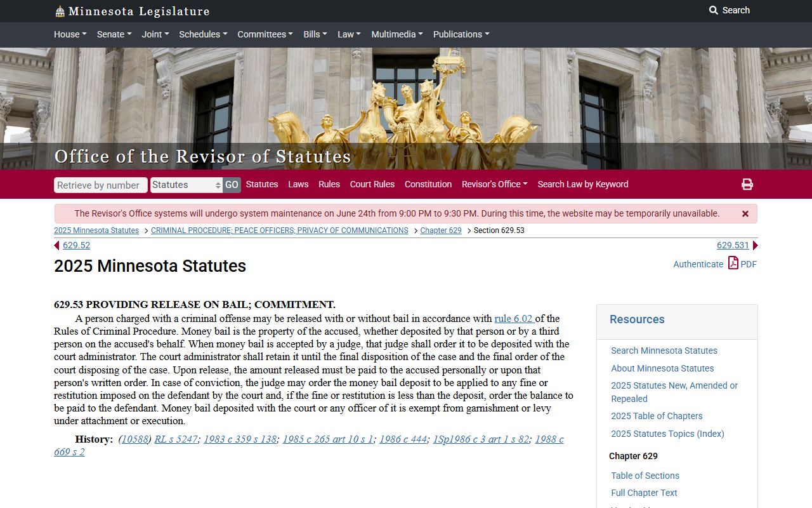Open 2025 Statutes Topics (Index) link
The width and height of the screenshot is (812, 508).
(x=667, y=434)
